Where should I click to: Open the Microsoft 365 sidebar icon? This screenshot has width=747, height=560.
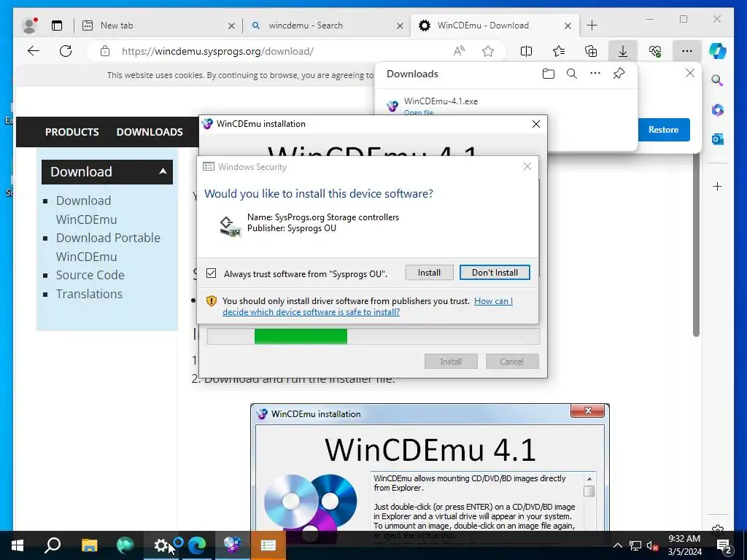[x=718, y=110]
